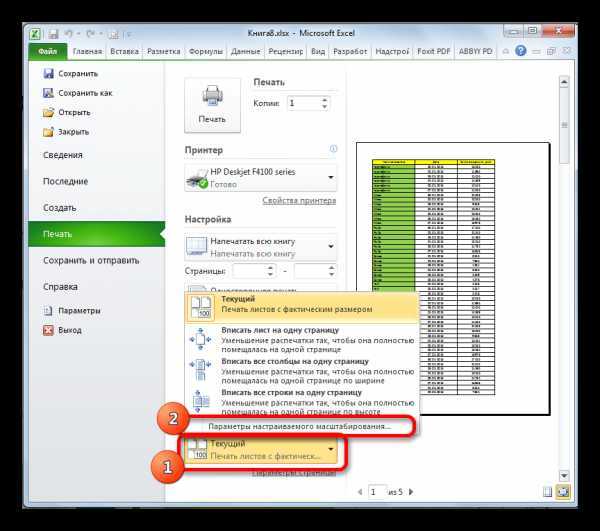Select Текущий actual size scaling option
Image resolution: width=600 pixels, height=531 pixels.
click(302, 307)
